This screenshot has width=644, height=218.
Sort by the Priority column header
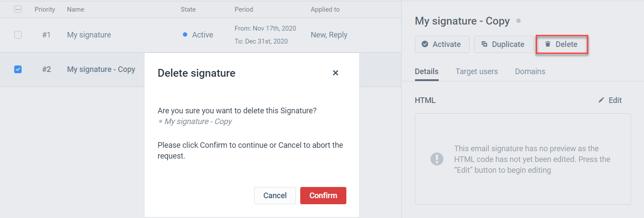[x=45, y=9]
